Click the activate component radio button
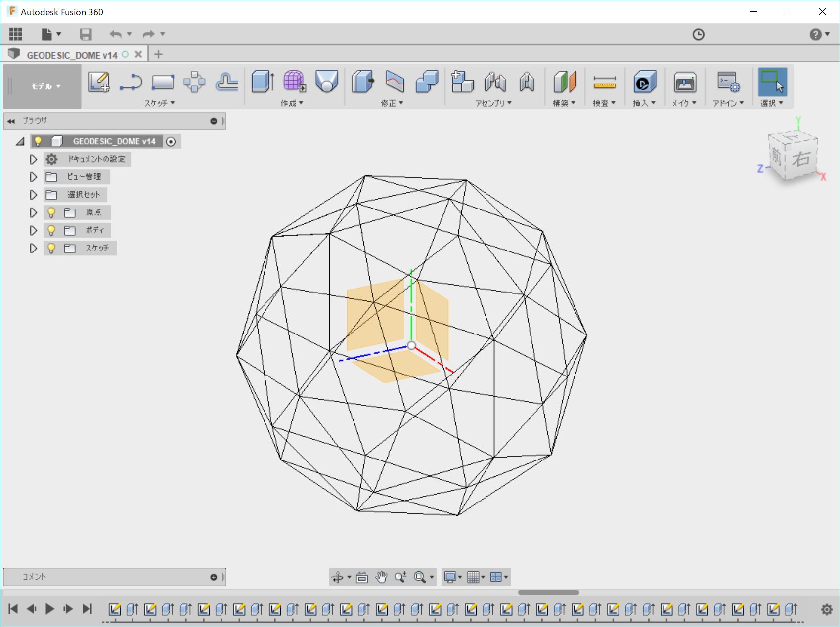Screen dimensions: 840x627 click(x=171, y=142)
